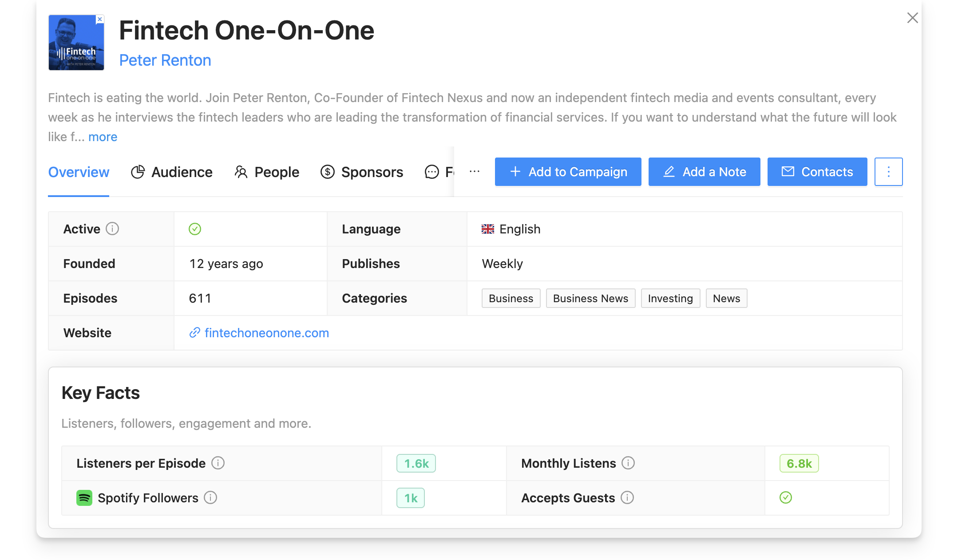Click info icon beside Accepts Guests
The height and width of the screenshot is (560, 958).
[x=627, y=498]
